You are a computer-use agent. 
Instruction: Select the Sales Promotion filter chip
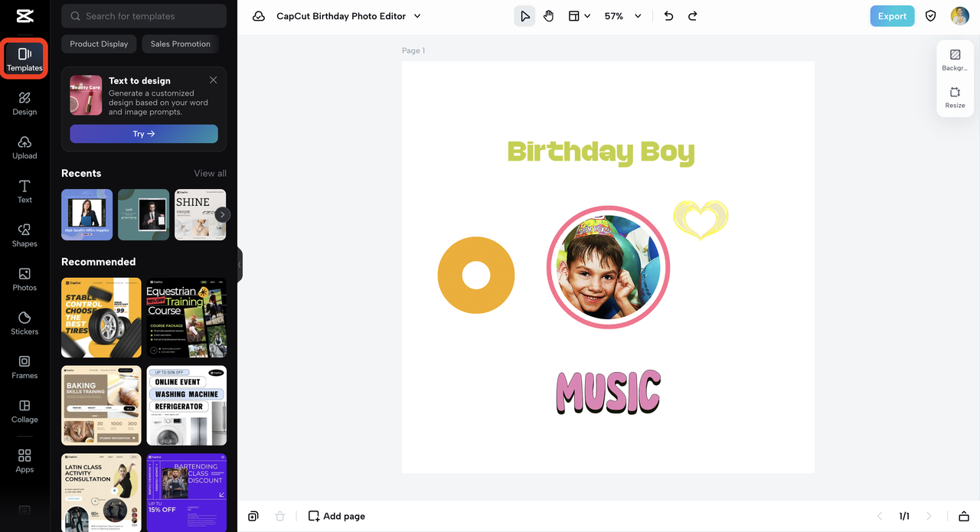181,44
